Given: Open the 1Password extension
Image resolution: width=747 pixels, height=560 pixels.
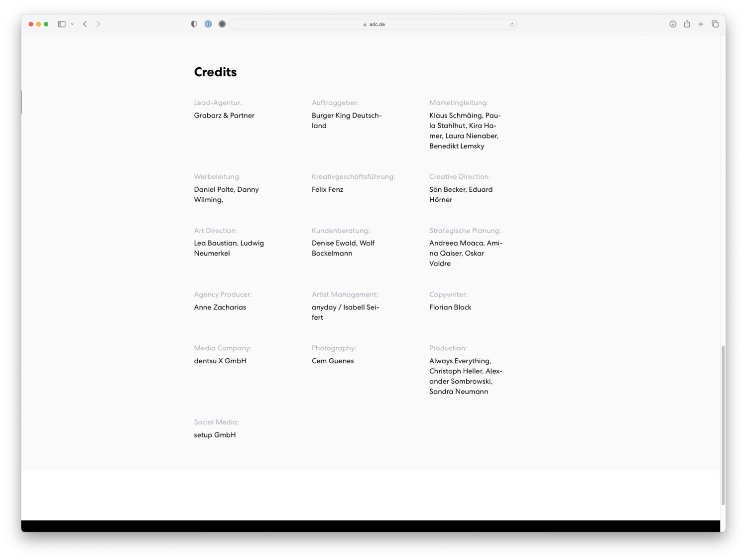Looking at the screenshot, I should coord(208,24).
